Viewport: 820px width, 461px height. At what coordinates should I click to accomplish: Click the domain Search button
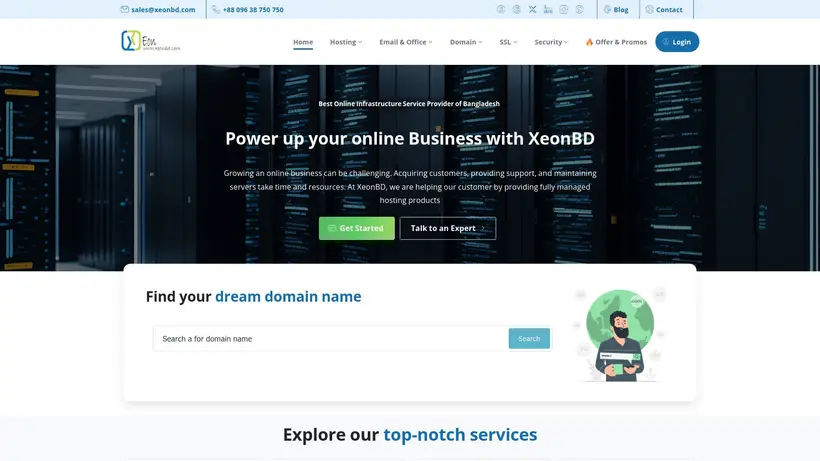[x=529, y=339]
